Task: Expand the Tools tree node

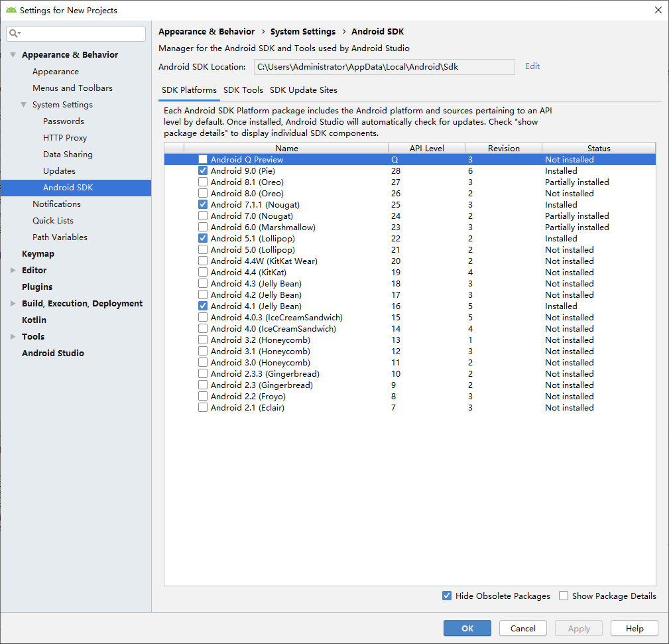Action: [13, 336]
